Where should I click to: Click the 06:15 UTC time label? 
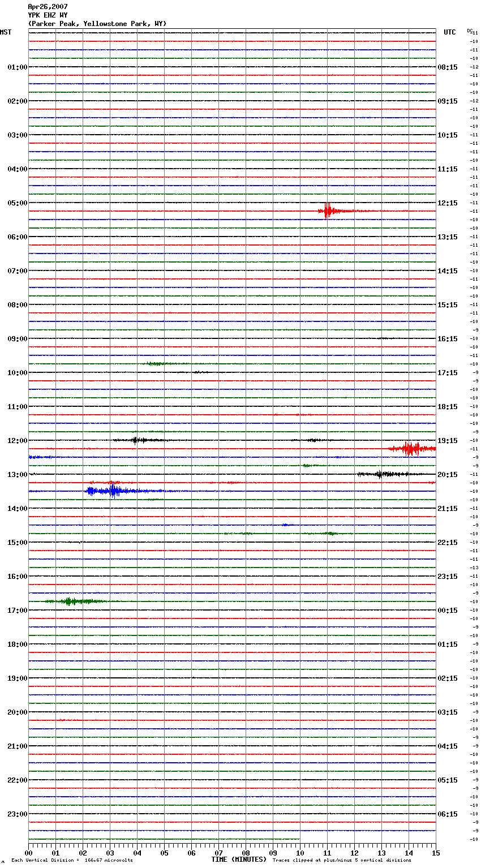[448, 814]
